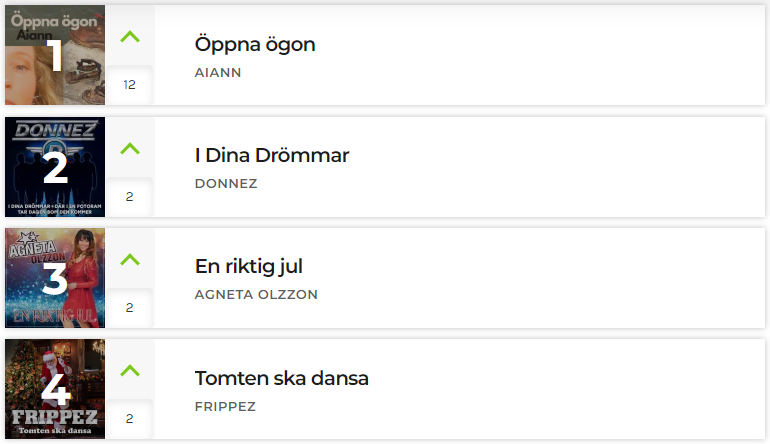Click green up arrow for Öppna ögon
This screenshot has width=770, height=444.
coord(130,37)
